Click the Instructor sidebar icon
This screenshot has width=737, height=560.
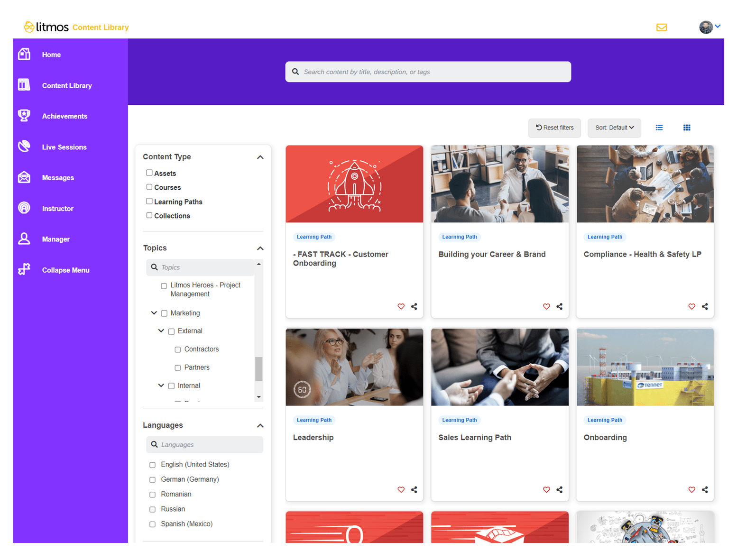click(24, 208)
